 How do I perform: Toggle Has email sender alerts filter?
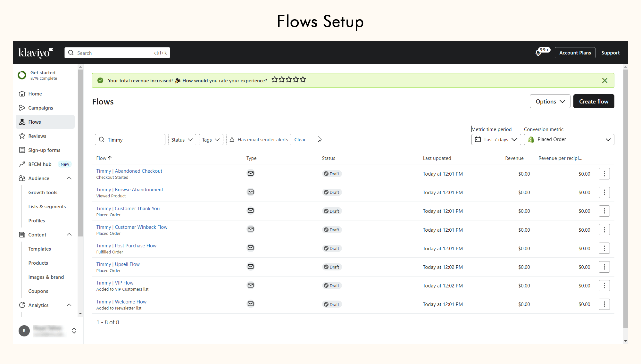tap(259, 140)
